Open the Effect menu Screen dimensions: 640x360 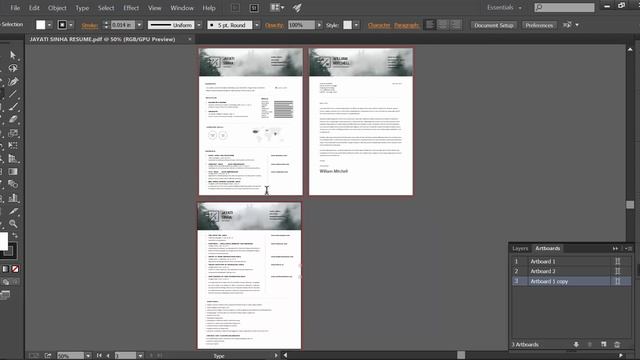tap(131, 8)
